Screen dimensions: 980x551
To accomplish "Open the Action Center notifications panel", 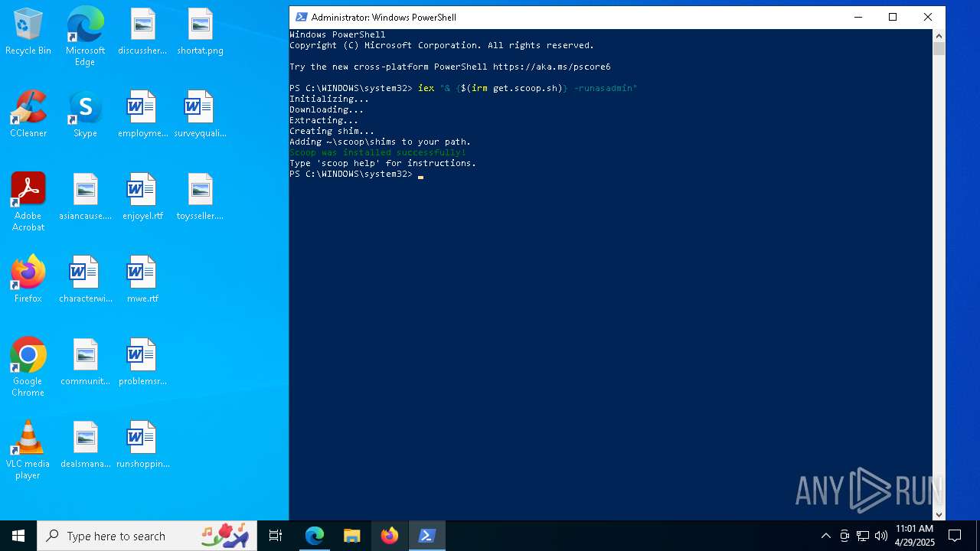I will tap(955, 536).
